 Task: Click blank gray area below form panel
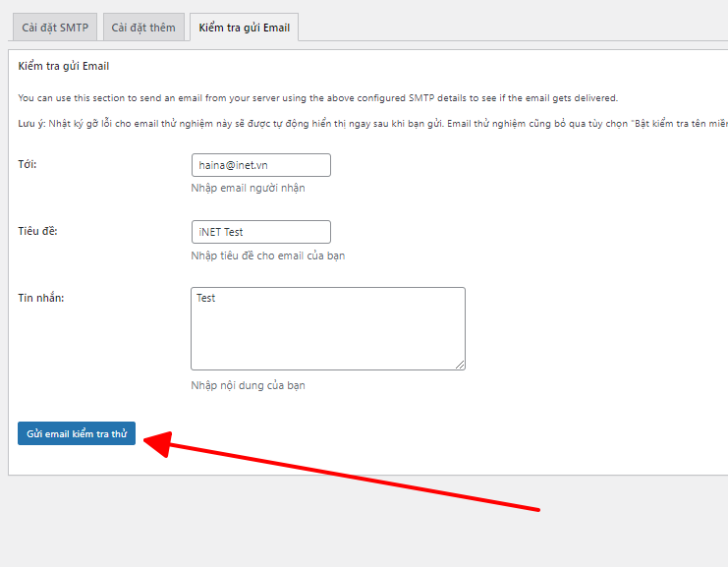click(x=364, y=525)
